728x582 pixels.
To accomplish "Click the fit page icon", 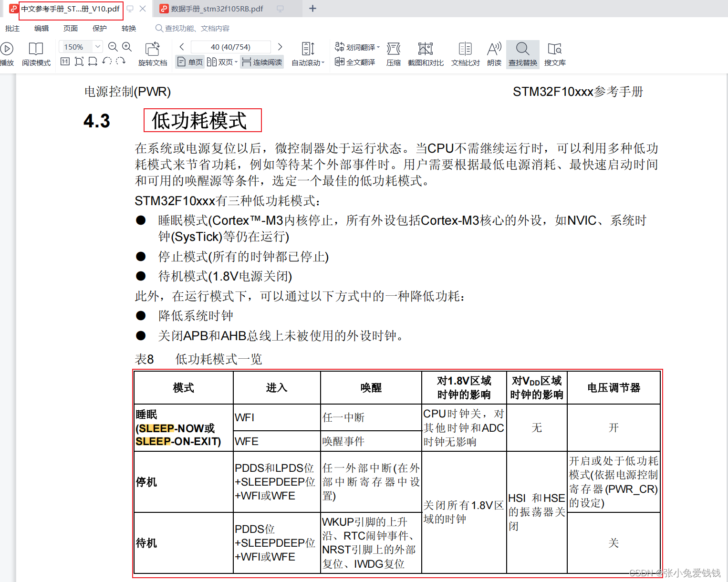I will pyautogui.click(x=79, y=61).
